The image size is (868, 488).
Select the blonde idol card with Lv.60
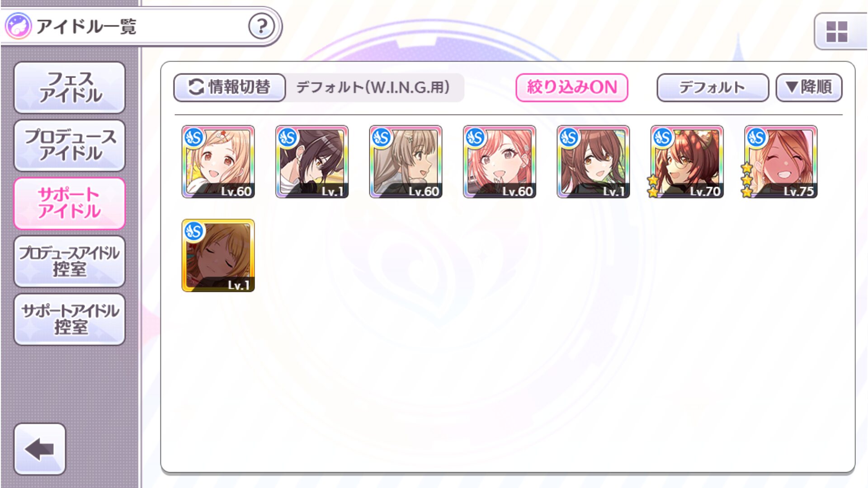coord(218,162)
